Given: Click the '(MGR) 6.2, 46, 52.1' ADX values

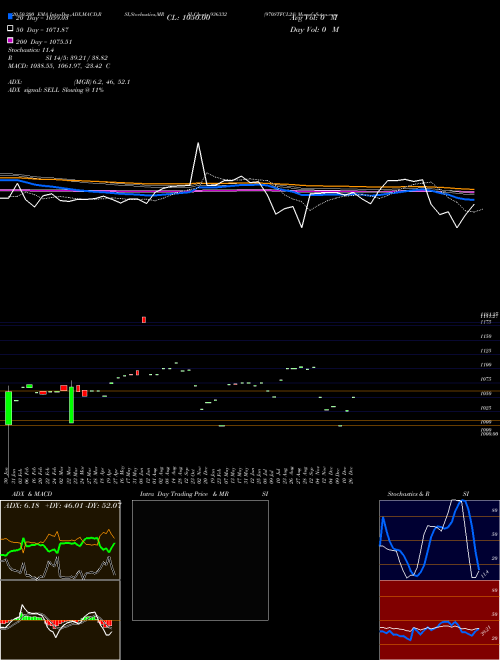Looking at the screenshot, I should (x=102, y=82).
